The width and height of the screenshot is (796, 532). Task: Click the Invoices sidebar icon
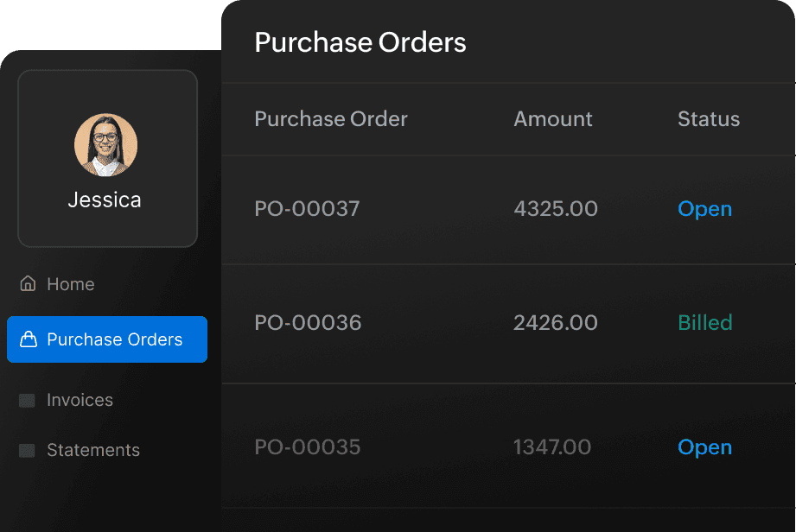[x=28, y=400]
